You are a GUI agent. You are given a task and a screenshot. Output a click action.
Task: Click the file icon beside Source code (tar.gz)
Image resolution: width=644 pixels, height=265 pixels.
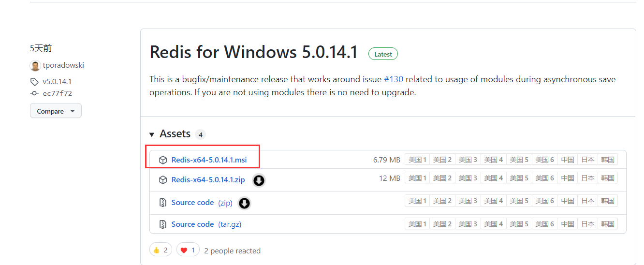click(163, 224)
